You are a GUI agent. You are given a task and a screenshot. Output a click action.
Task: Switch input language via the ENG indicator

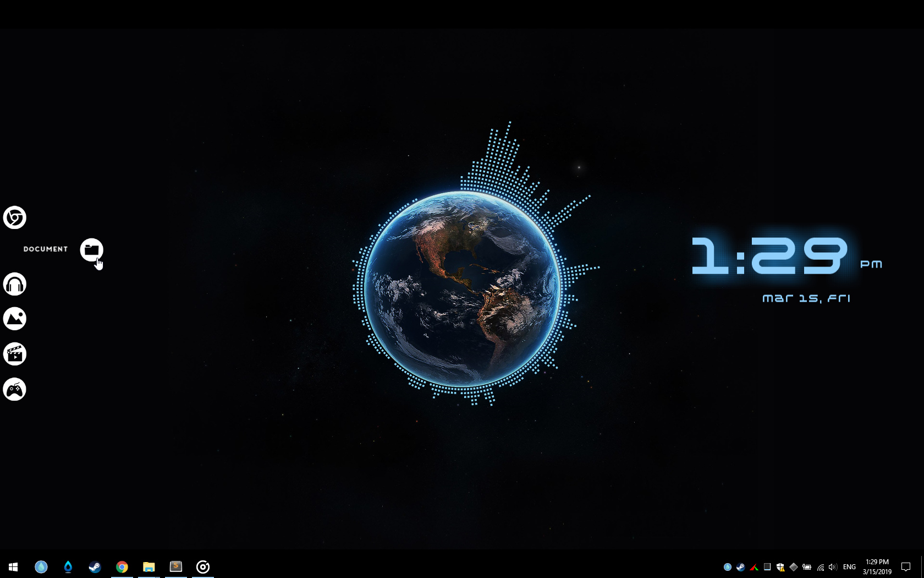click(x=849, y=567)
